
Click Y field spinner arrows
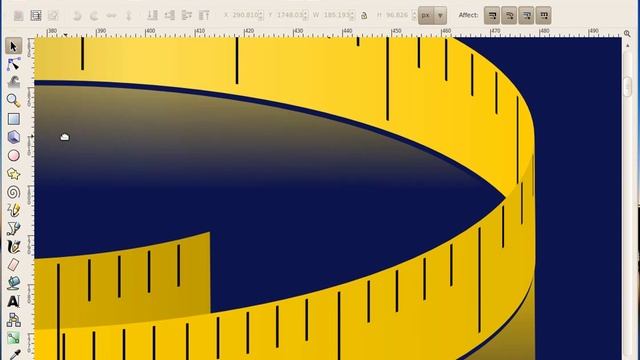click(x=306, y=16)
